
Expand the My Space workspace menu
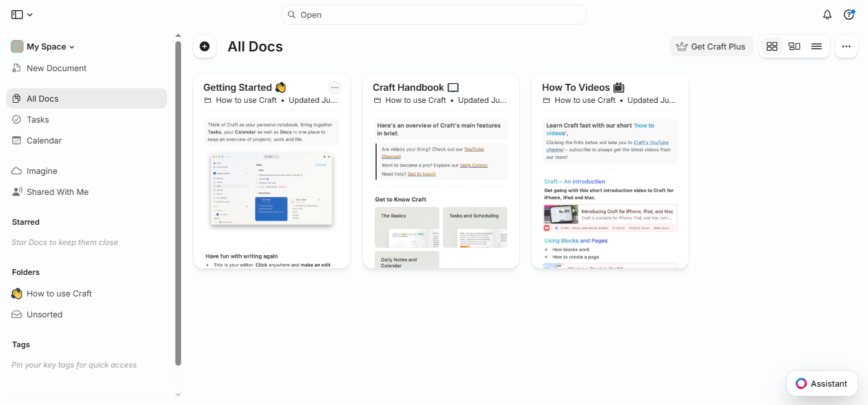50,46
